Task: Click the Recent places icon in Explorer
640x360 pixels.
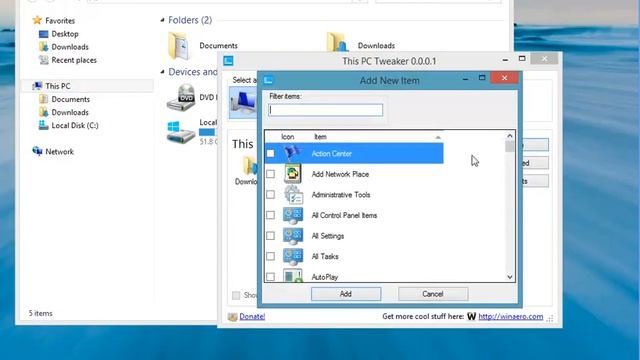Action: coord(43,60)
